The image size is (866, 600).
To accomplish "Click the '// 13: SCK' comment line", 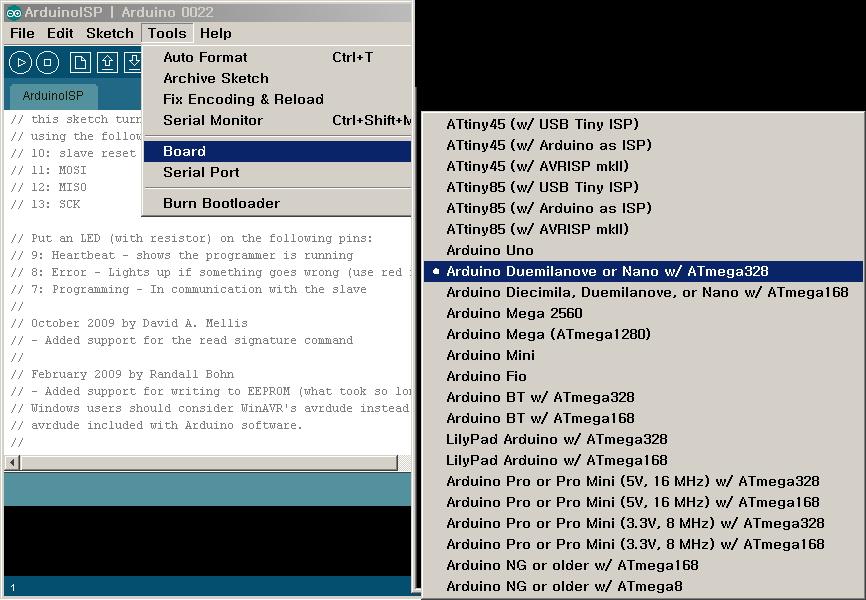I will click(45, 204).
